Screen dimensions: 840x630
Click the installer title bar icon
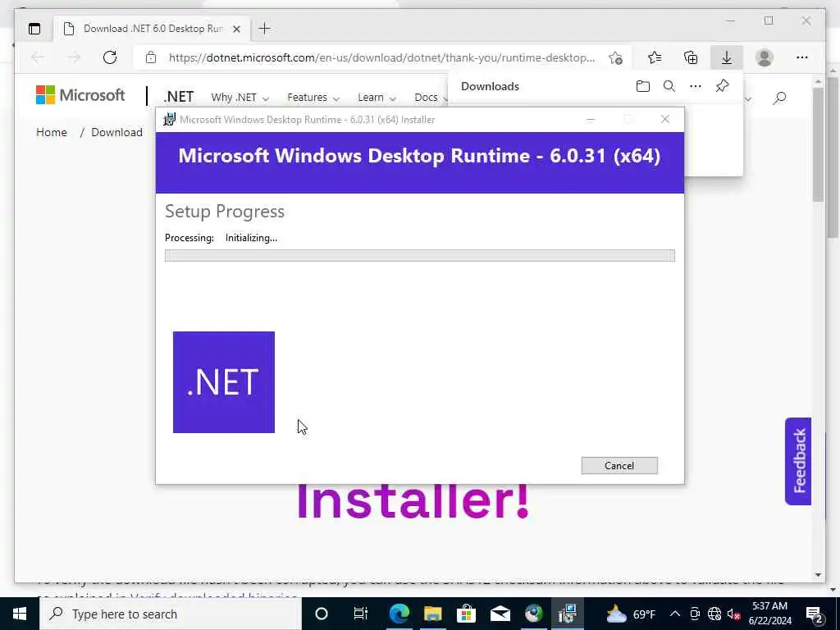[x=169, y=120]
